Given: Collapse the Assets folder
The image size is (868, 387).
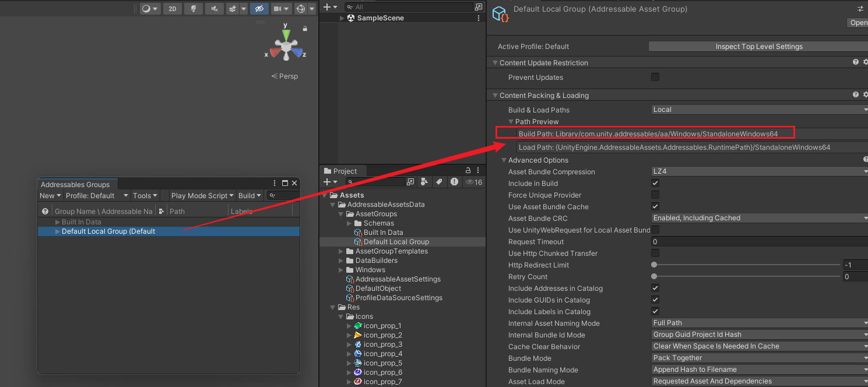Looking at the screenshot, I should (x=326, y=195).
